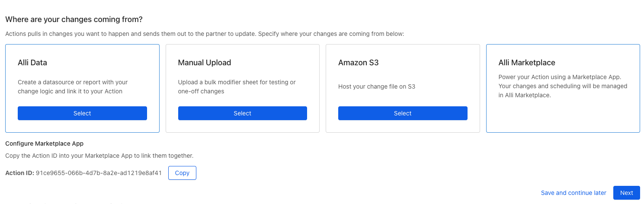Click the Alli Marketplace card title
The height and width of the screenshot is (204, 644).
coord(526,63)
